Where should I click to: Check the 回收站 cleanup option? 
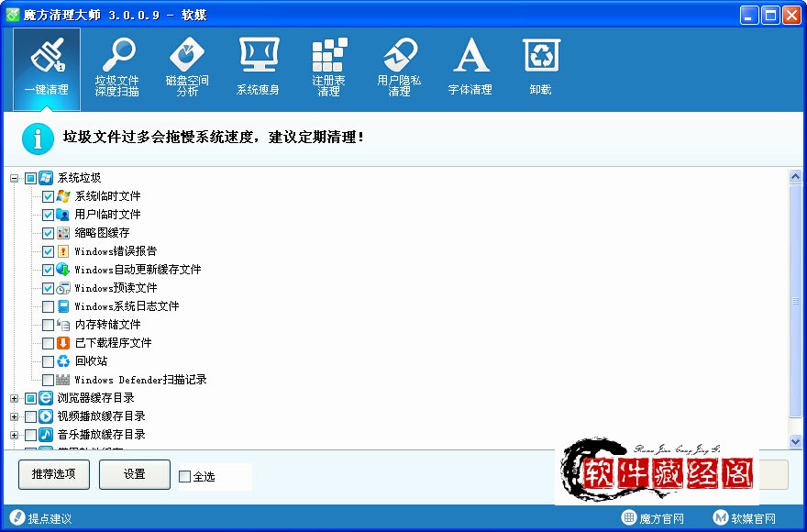[x=47, y=360]
